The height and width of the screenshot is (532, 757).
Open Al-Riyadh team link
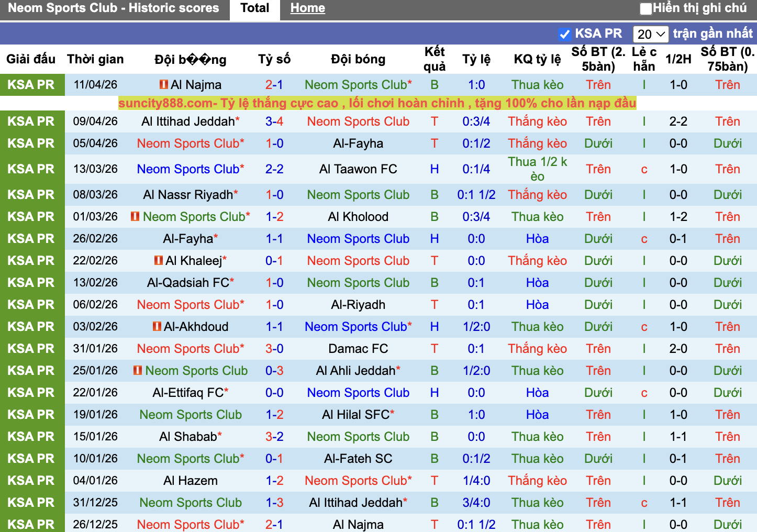358,305
